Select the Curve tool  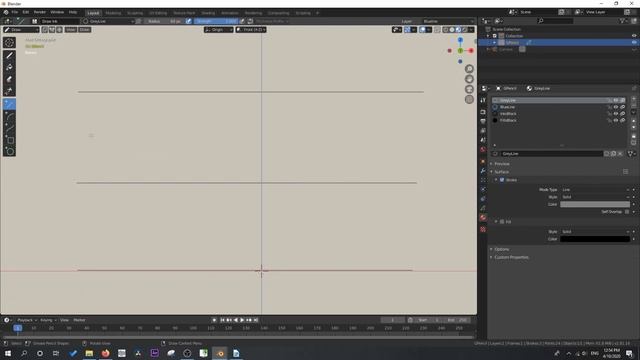point(9,128)
